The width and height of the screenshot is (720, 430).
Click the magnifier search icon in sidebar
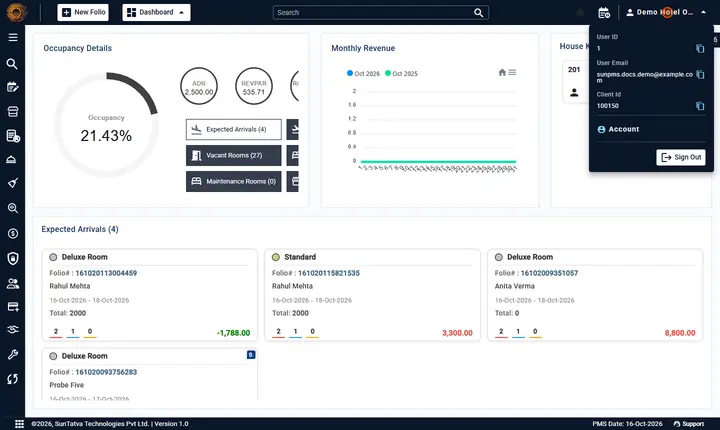point(12,64)
